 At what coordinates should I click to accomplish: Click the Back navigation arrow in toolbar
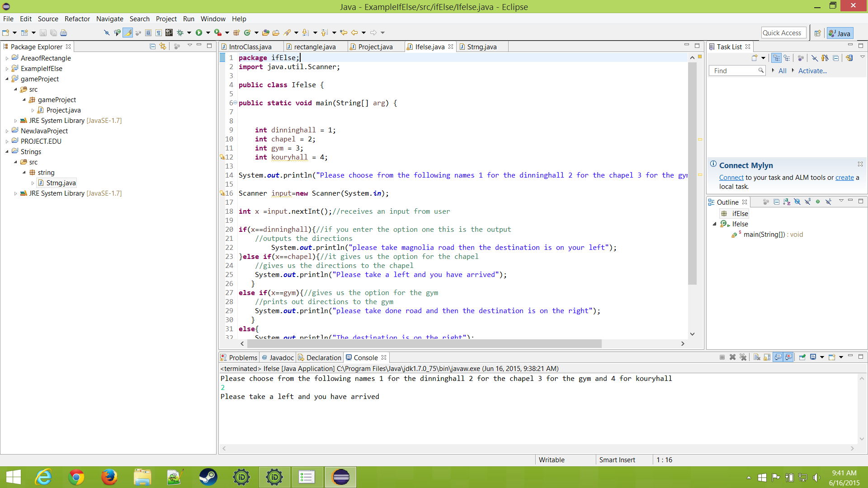(x=354, y=33)
